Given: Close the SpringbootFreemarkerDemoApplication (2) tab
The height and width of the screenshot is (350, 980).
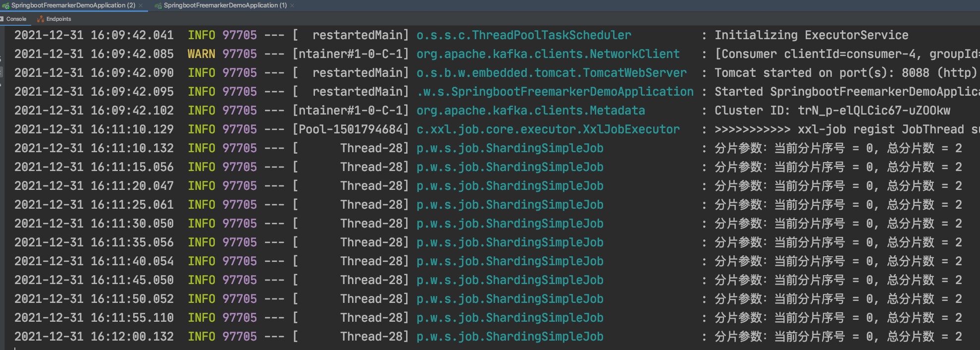Looking at the screenshot, I should pyautogui.click(x=141, y=5).
